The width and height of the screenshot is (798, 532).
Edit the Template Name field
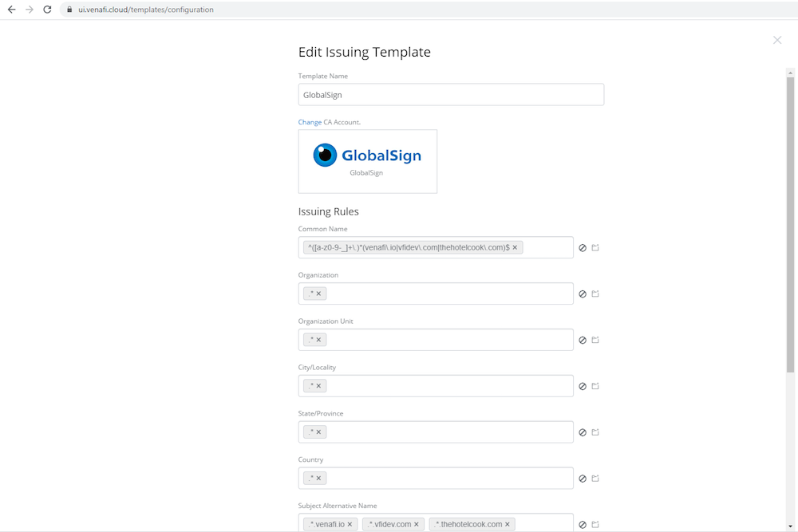coord(451,95)
